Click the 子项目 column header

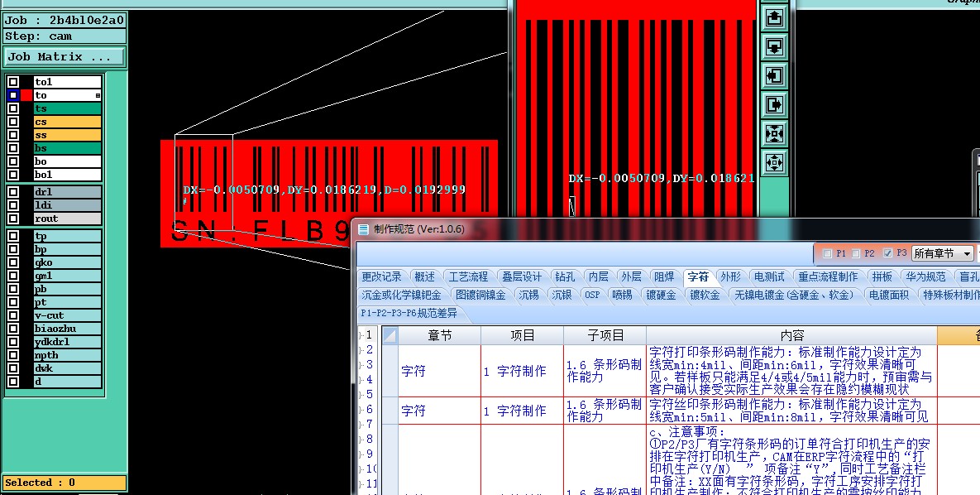pyautogui.click(x=605, y=336)
